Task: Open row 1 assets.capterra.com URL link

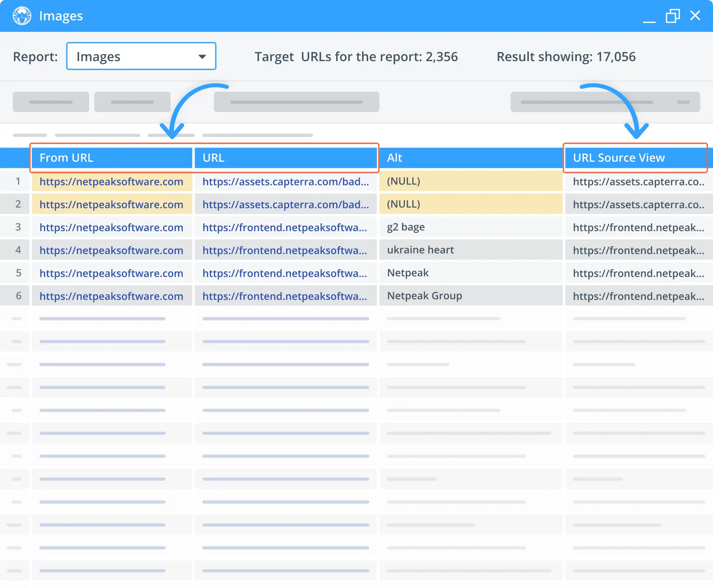Action: [x=286, y=181]
